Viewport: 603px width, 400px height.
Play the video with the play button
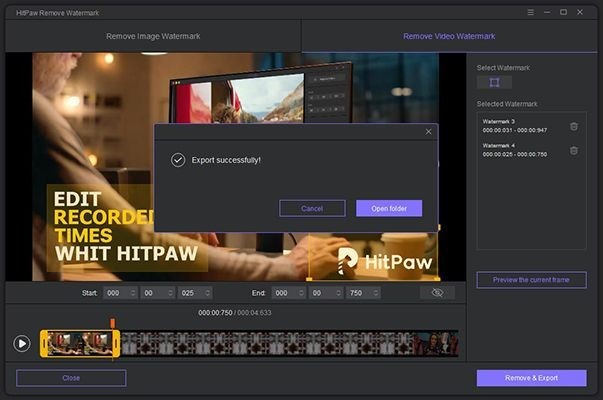22,343
